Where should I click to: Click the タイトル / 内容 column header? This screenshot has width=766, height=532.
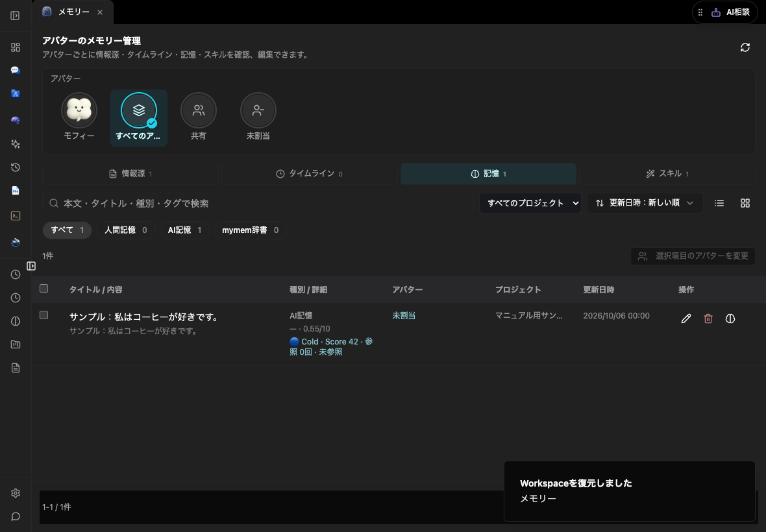(96, 289)
